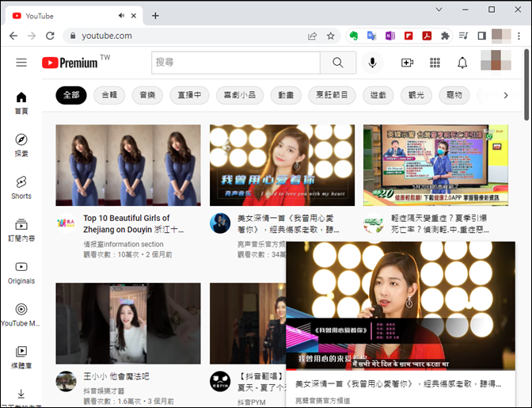Open the Evernote extension icon
The height and width of the screenshot is (408, 532).
pyautogui.click(x=354, y=36)
